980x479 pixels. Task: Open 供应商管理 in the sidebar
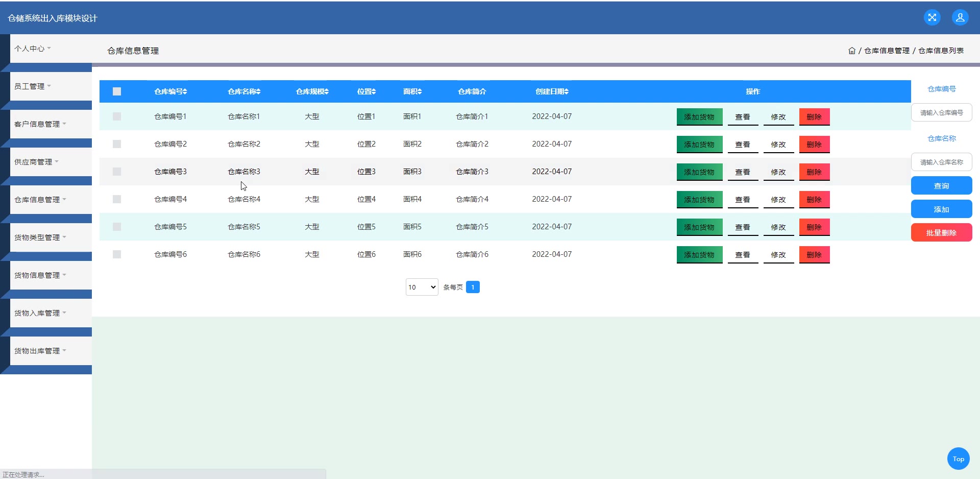tap(36, 162)
